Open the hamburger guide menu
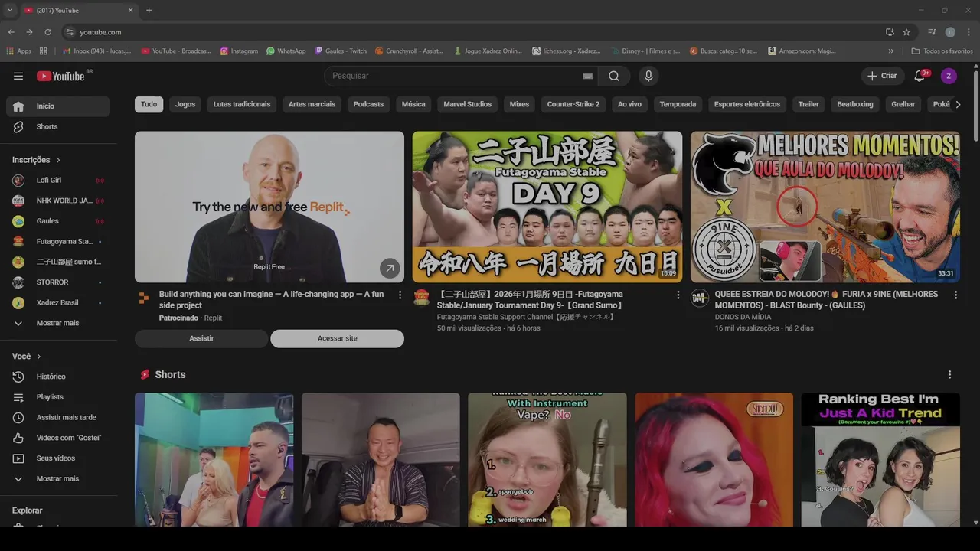 coord(18,76)
